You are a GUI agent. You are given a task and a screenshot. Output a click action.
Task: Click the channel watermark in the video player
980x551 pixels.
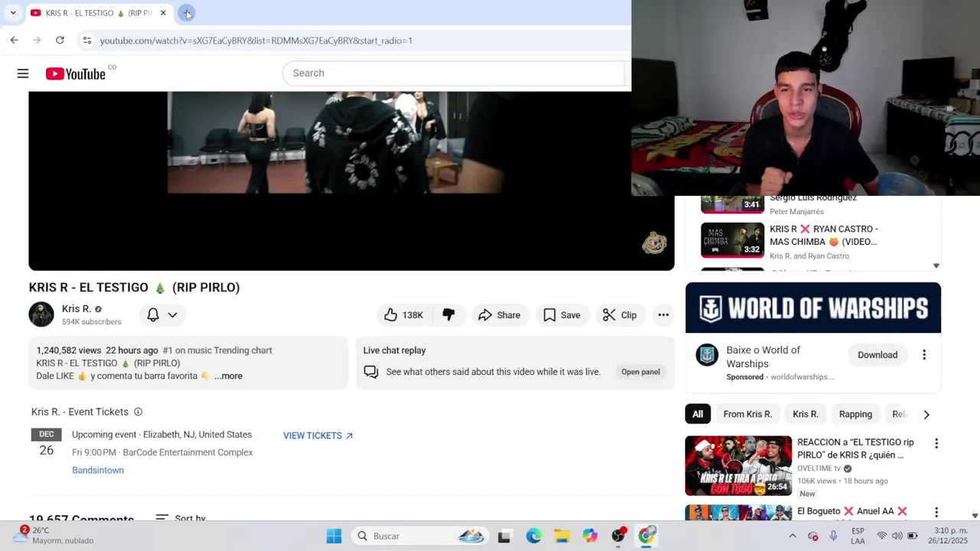(654, 243)
